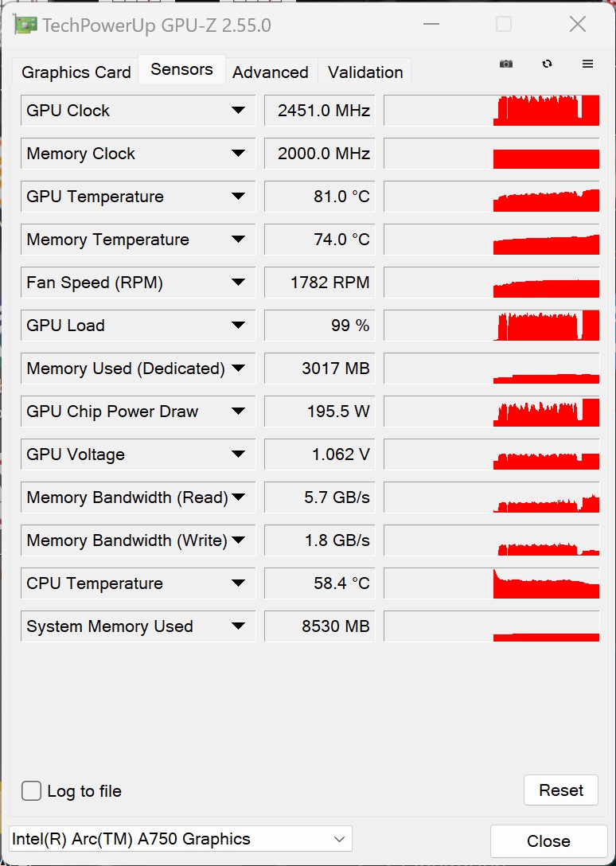616x866 pixels.
Task: Click the CPU Temperature history graph
Action: point(491,583)
